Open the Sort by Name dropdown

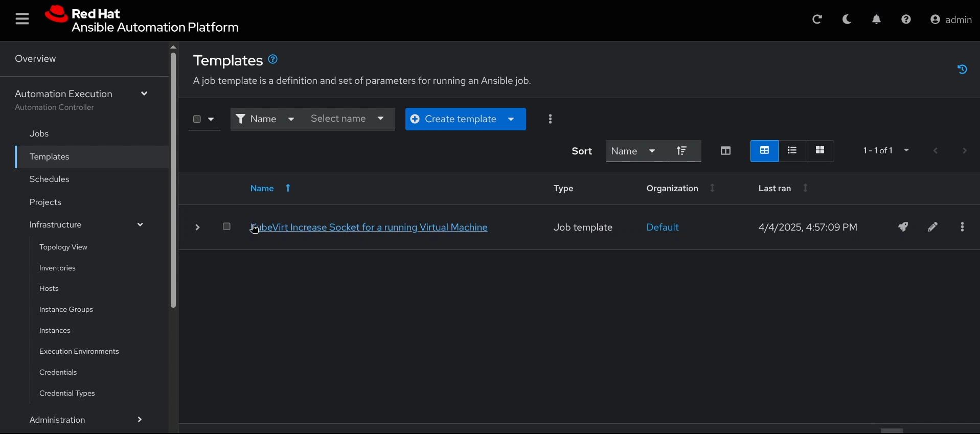tap(633, 151)
